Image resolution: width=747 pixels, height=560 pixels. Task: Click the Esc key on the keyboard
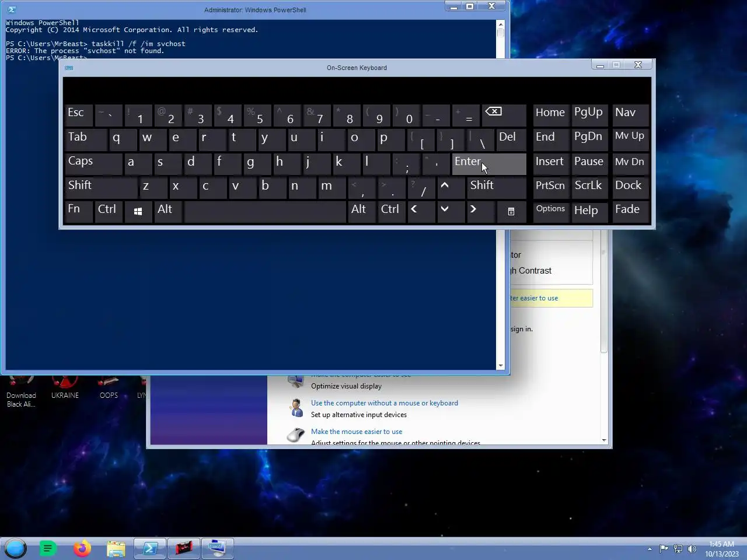[79, 116]
